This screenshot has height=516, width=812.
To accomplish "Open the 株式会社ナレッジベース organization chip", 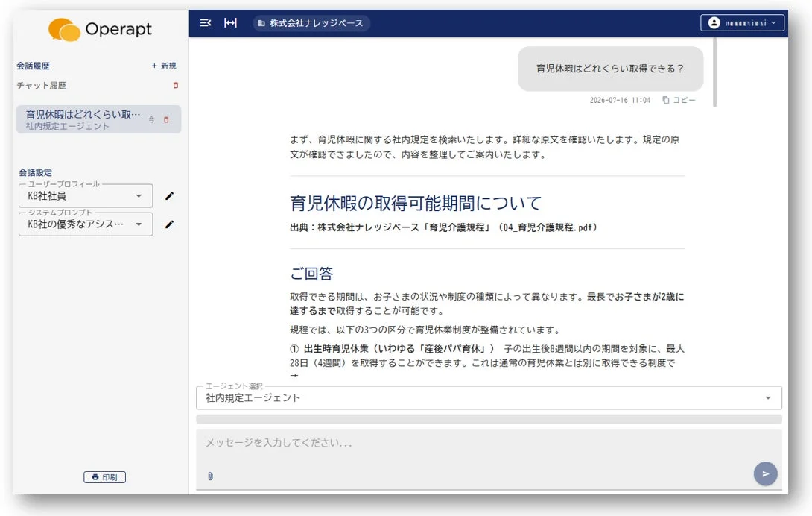I will 311,23.
